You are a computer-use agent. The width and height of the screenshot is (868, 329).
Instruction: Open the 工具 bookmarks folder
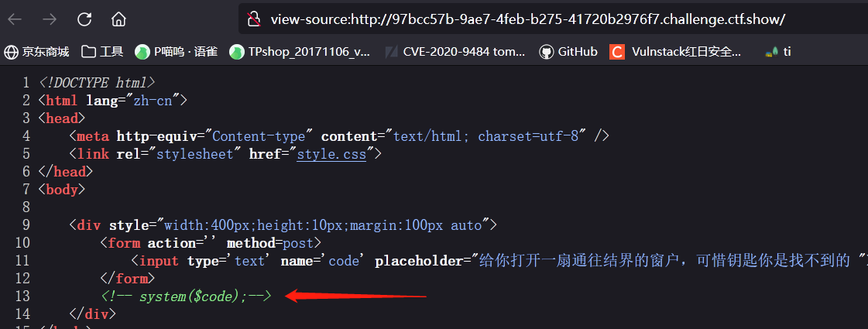click(x=102, y=52)
